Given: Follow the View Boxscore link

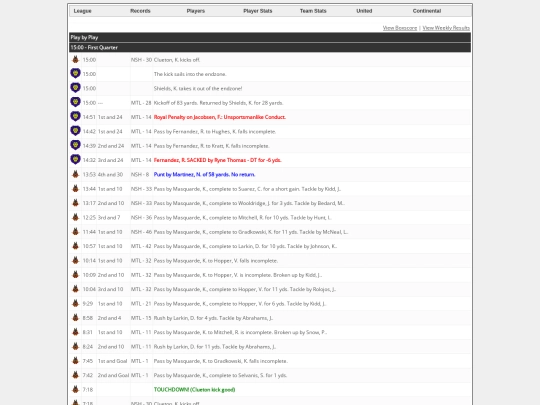Looking at the screenshot, I should tap(400, 28).
